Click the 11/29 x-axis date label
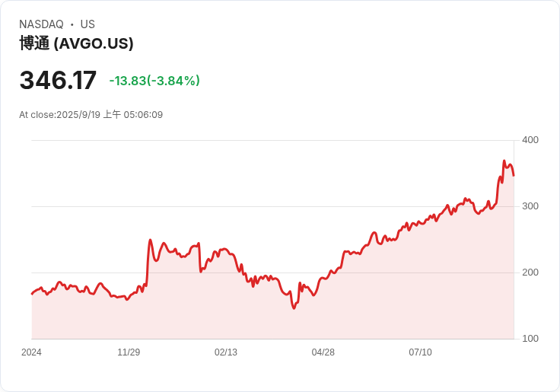 pos(129,352)
